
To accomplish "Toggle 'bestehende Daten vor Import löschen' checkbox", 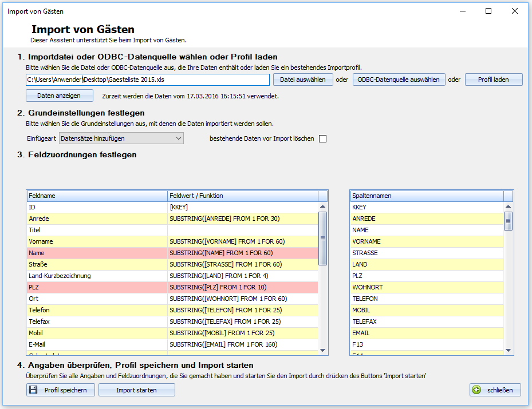I will pyautogui.click(x=322, y=138).
